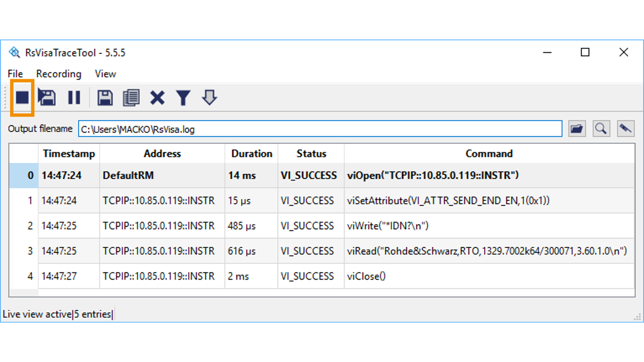
Task: Click the VI_SUCCESS status in row 0
Action: [x=311, y=175]
